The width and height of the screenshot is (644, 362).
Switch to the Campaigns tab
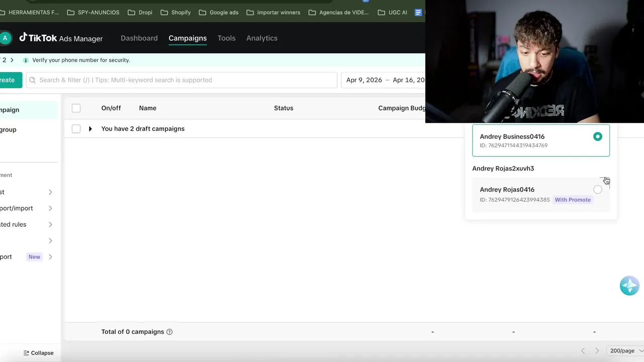[188, 38]
